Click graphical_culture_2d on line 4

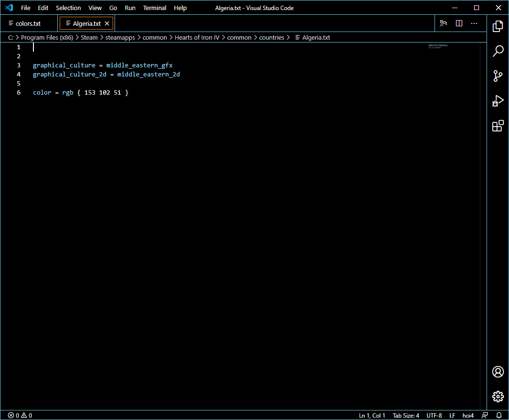point(69,75)
